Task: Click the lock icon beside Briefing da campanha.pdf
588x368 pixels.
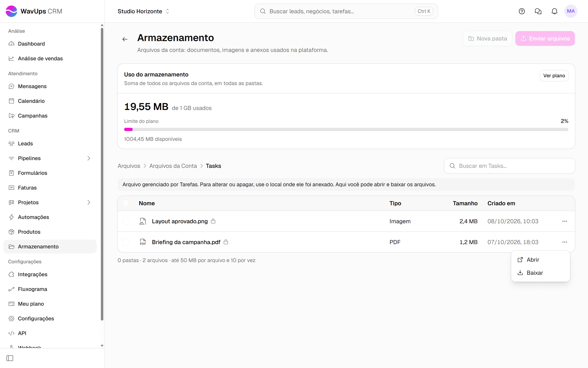Action: tap(226, 242)
